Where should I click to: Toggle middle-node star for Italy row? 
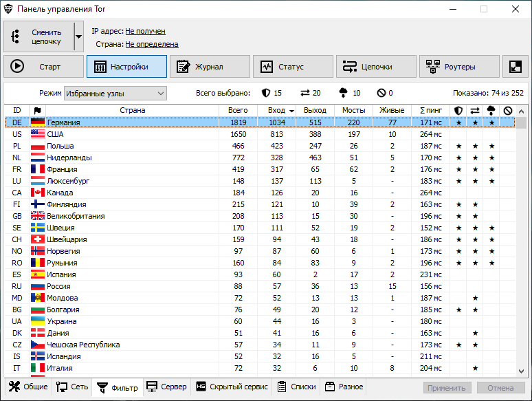point(476,368)
